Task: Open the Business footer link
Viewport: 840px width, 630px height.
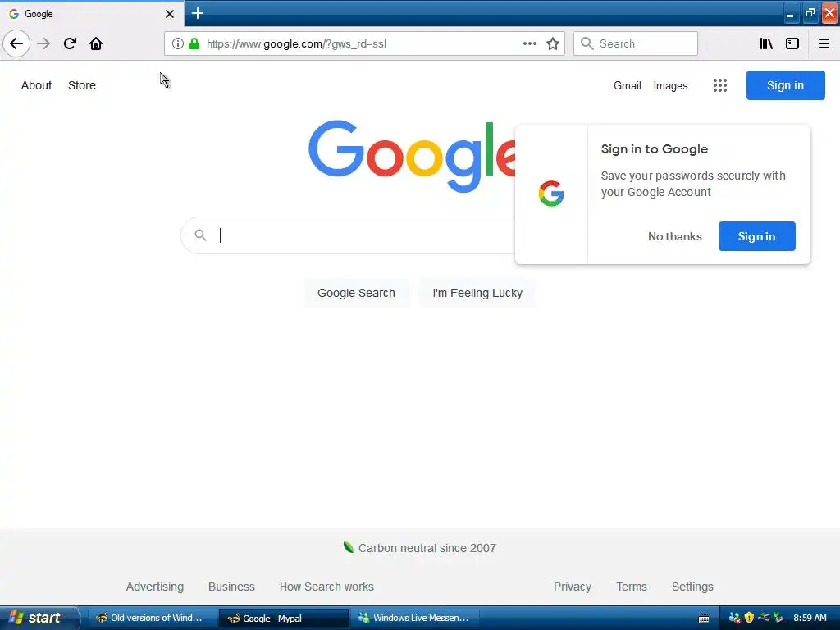Action: click(231, 587)
